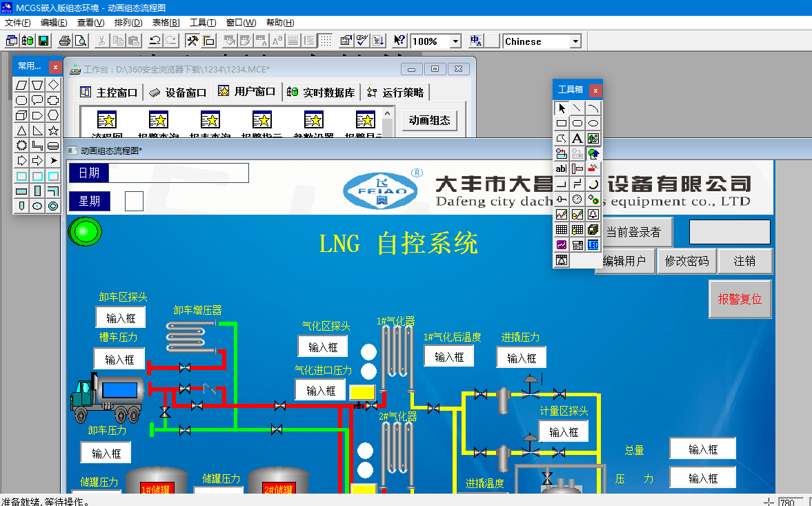This screenshot has height=506, width=812.
Task: Click the 槽车压力 input box
Action: click(119, 360)
